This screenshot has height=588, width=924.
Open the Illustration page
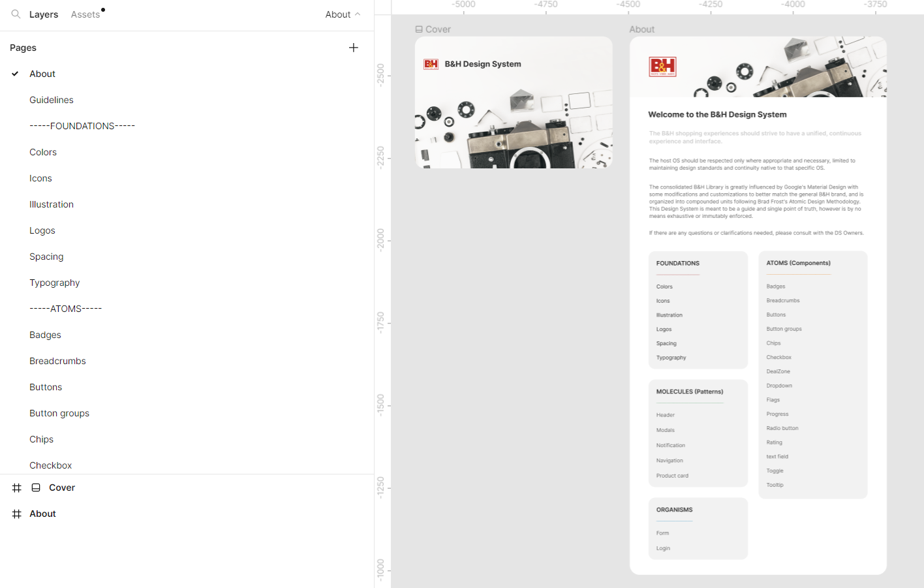[52, 204]
